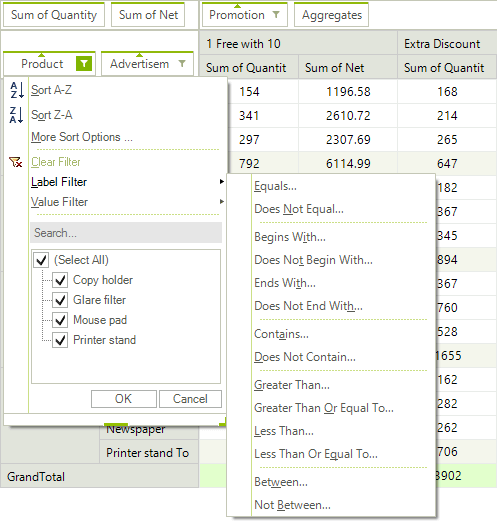
Task: Click the Extra Discount column header
Action: click(447, 43)
